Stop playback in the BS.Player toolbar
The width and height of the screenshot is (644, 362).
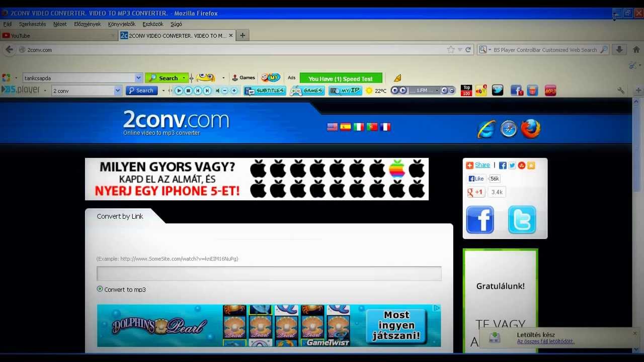(x=188, y=90)
